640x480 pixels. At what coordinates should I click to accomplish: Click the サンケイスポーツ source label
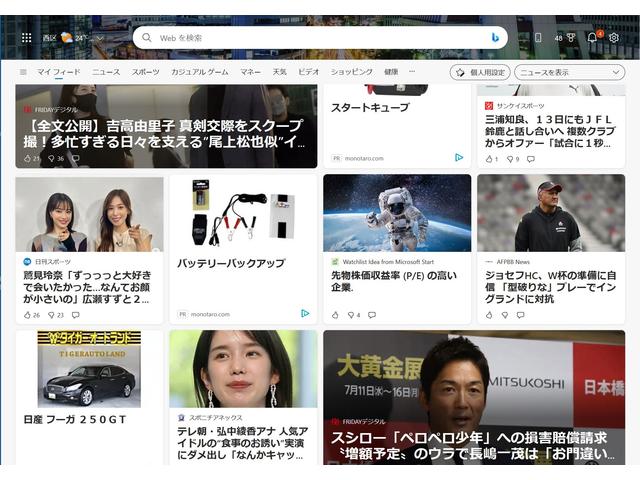click(520, 106)
